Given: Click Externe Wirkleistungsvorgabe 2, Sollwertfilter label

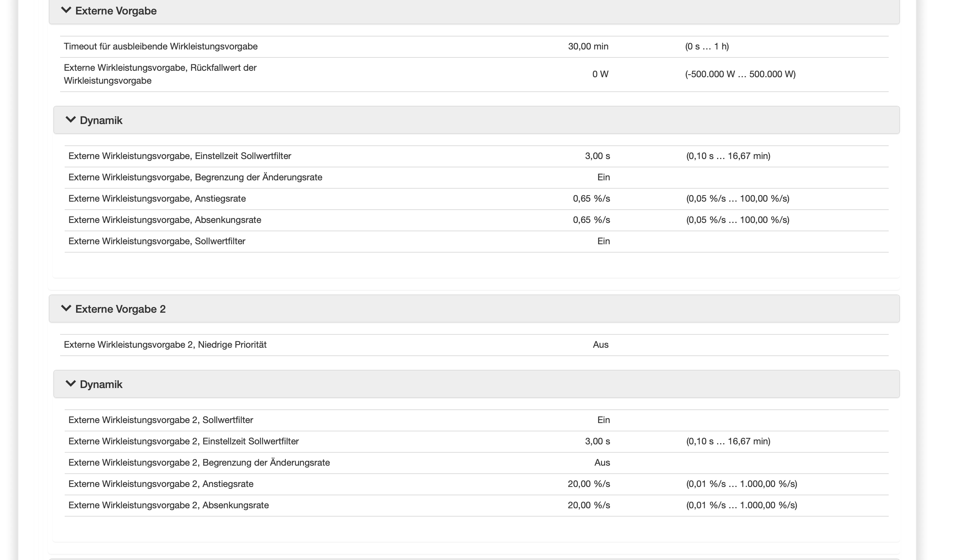Looking at the screenshot, I should point(161,420).
